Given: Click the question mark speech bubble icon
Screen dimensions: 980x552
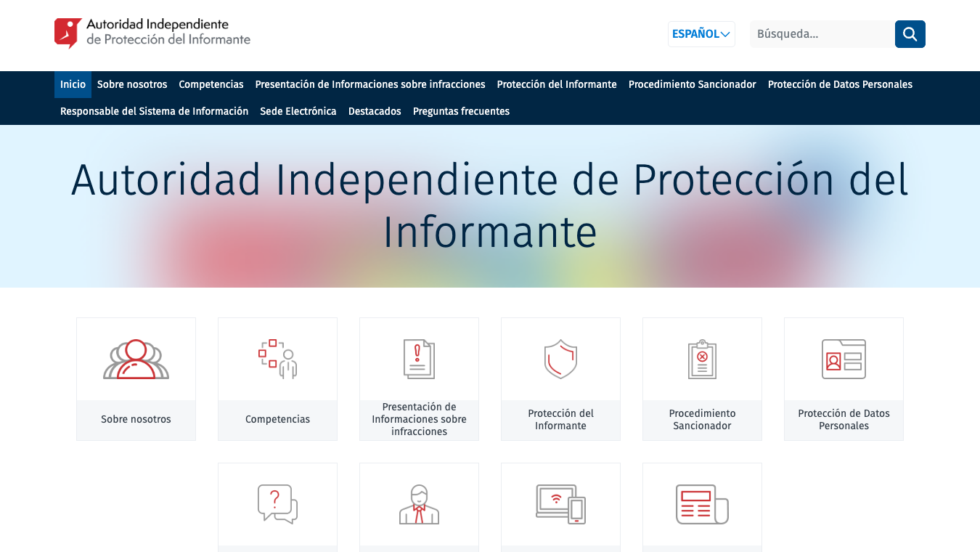Looking at the screenshot, I should (x=277, y=503).
